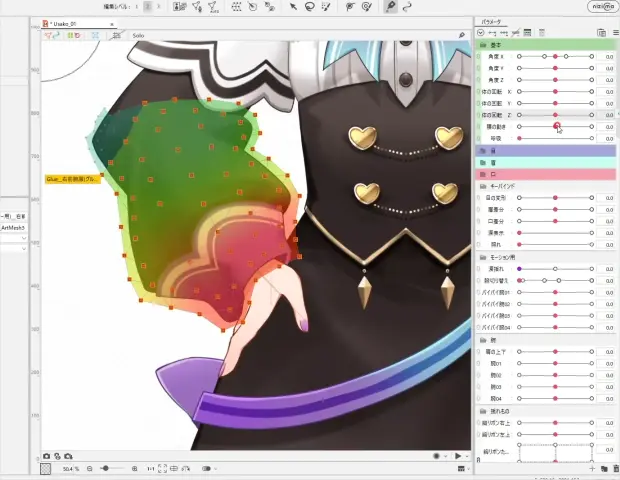Click the add three keys icon in parameter toolbar
620x480 pixels.
pos(504,33)
